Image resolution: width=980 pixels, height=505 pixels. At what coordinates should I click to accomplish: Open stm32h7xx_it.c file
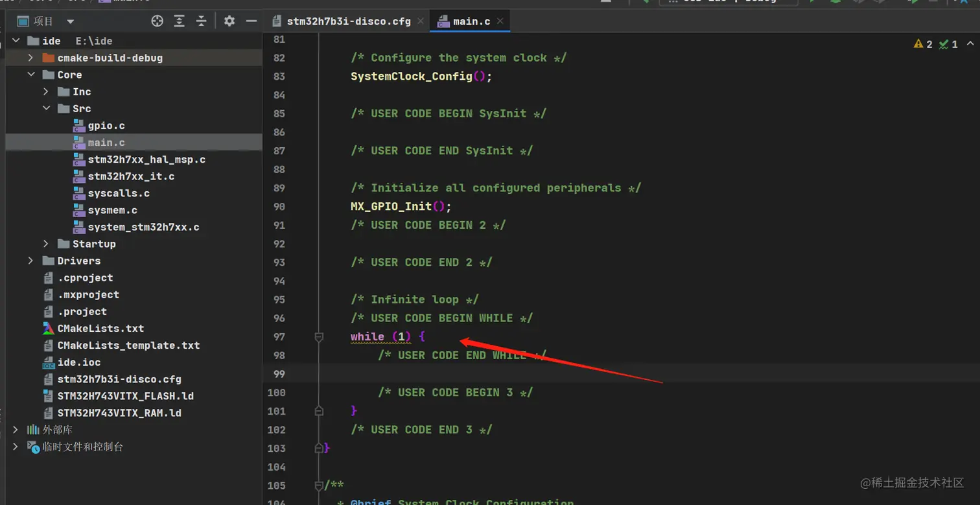pyautogui.click(x=131, y=176)
